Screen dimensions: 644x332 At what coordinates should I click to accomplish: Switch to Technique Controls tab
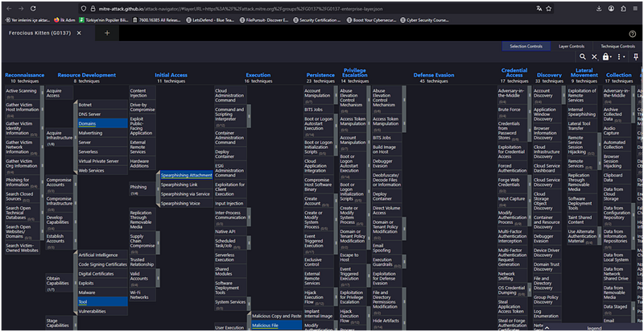tap(617, 47)
